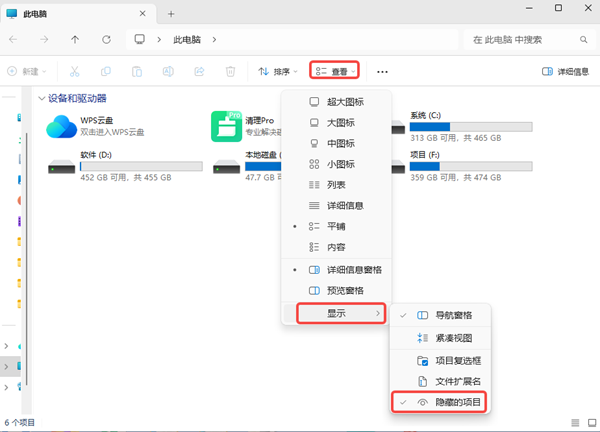The height and width of the screenshot is (432, 600).
Task: Toggle 详细信息 pane button at top right
Action: pos(565,72)
